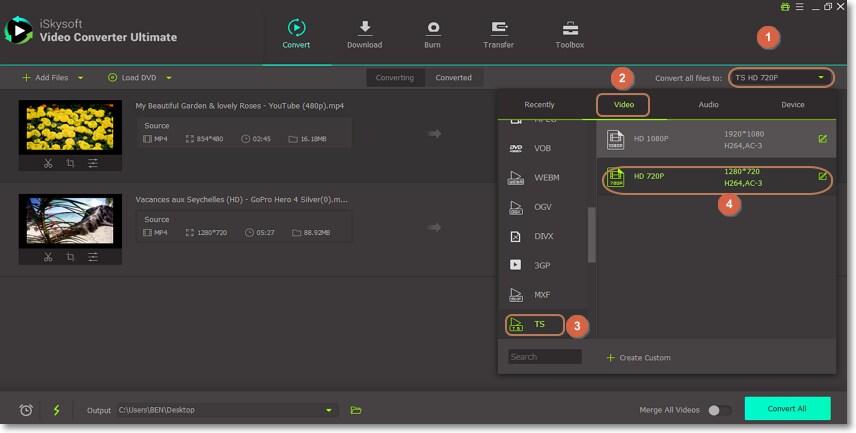This screenshot has height=433, width=856.
Task: Select the Device format tab
Action: point(793,105)
